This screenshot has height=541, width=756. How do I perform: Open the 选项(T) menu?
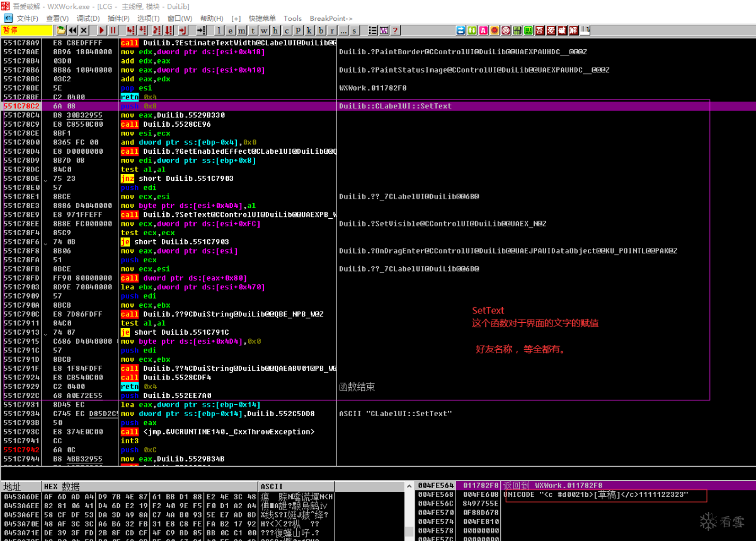click(x=148, y=18)
